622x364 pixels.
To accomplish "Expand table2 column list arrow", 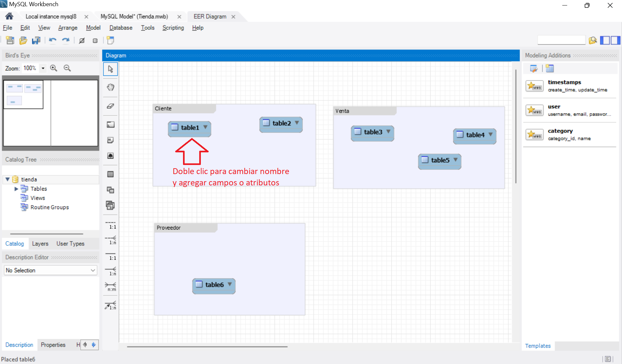I will [297, 123].
